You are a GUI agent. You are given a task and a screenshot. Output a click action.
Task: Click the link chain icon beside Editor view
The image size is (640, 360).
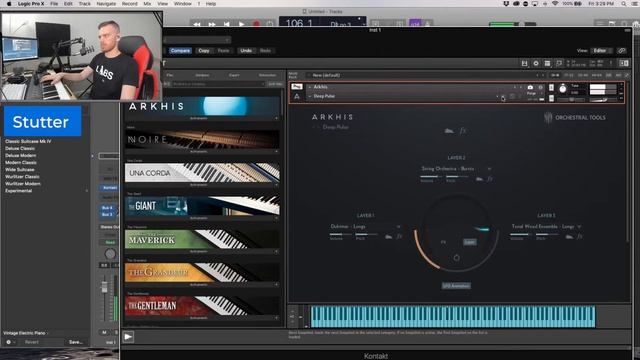[622, 51]
